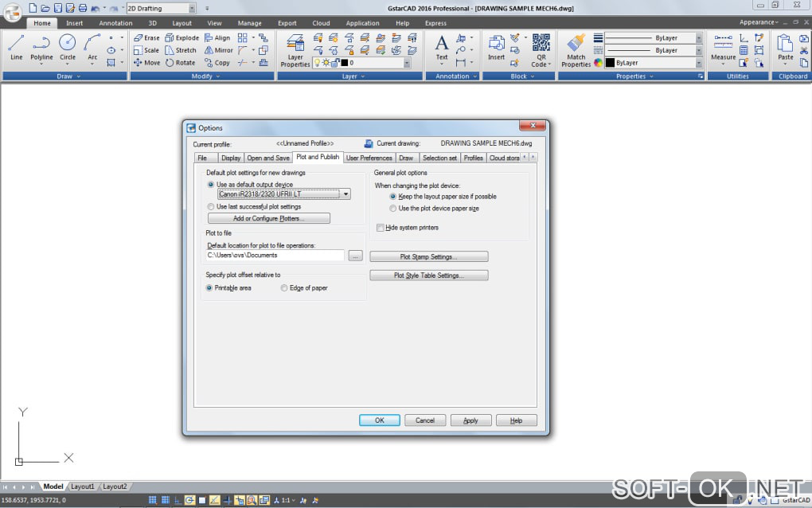
Task: Click the QR Code tool
Action: [541, 50]
